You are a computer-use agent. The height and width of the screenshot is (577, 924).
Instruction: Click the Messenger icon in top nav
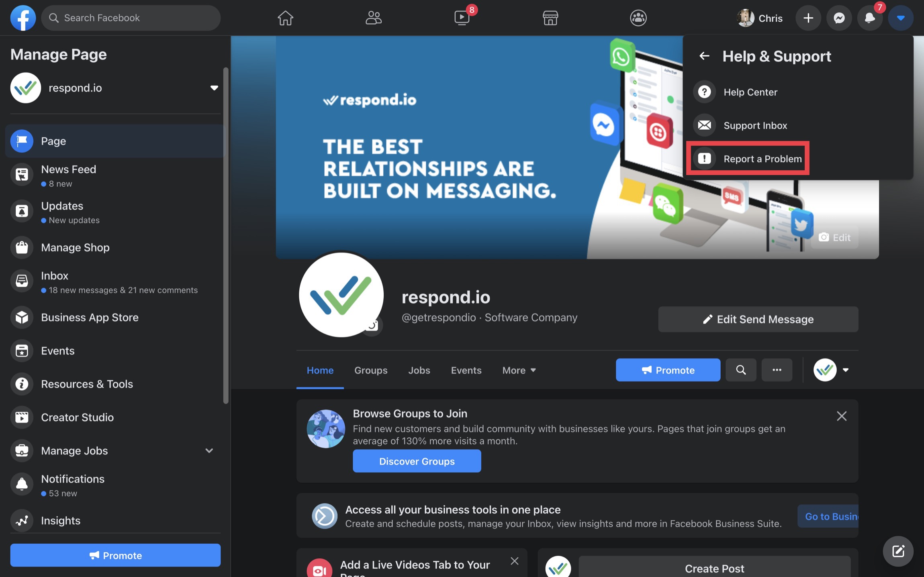[839, 18]
